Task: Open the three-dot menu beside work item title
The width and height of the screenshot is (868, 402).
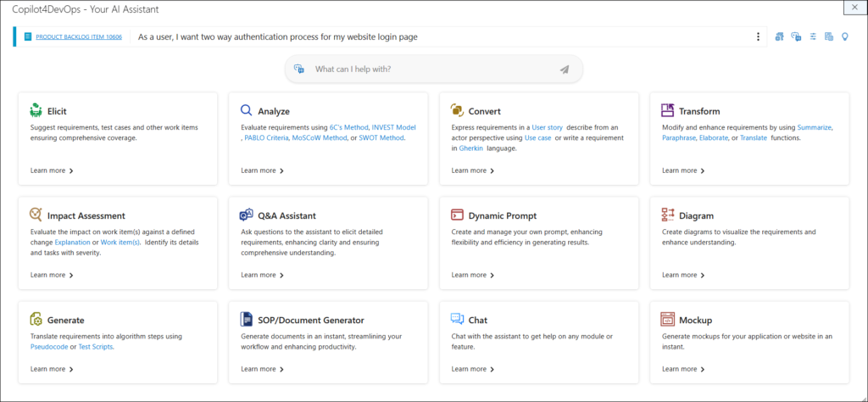Action: pyautogui.click(x=758, y=36)
